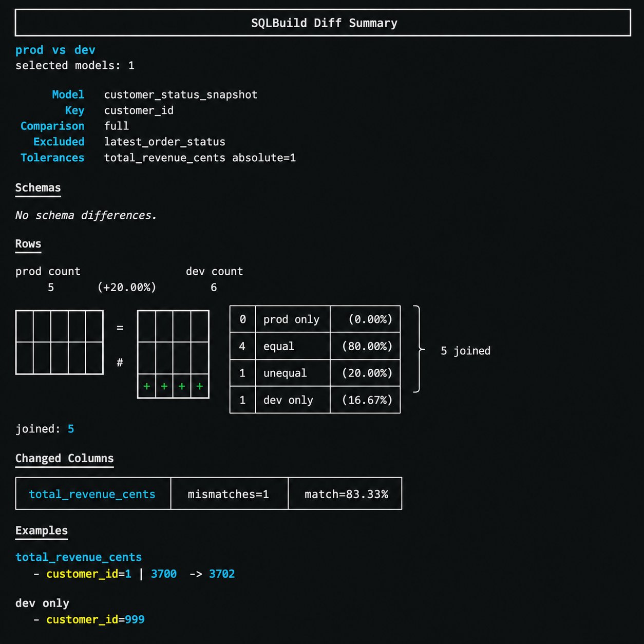Click the prod rows grid diagram
The height and width of the screenshot is (644, 644).
[60, 343]
